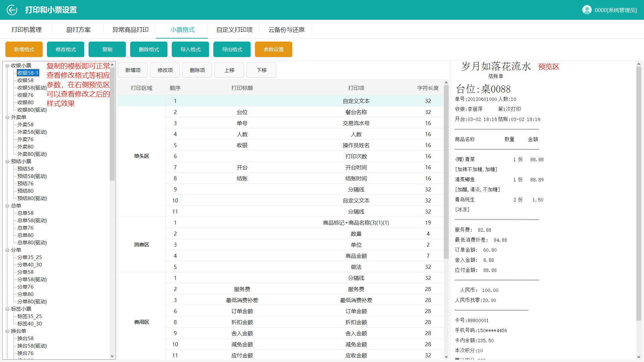
Task: Click the 打印标题 column header
Action: coord(242,88)
